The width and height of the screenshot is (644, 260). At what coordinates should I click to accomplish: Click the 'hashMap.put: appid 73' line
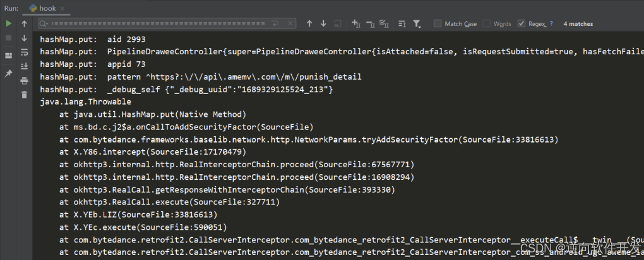tap(93, 64)
